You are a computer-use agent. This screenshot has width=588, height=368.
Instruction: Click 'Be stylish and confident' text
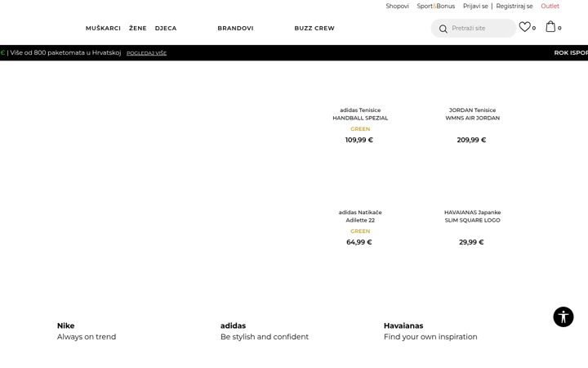click(265, 337)
